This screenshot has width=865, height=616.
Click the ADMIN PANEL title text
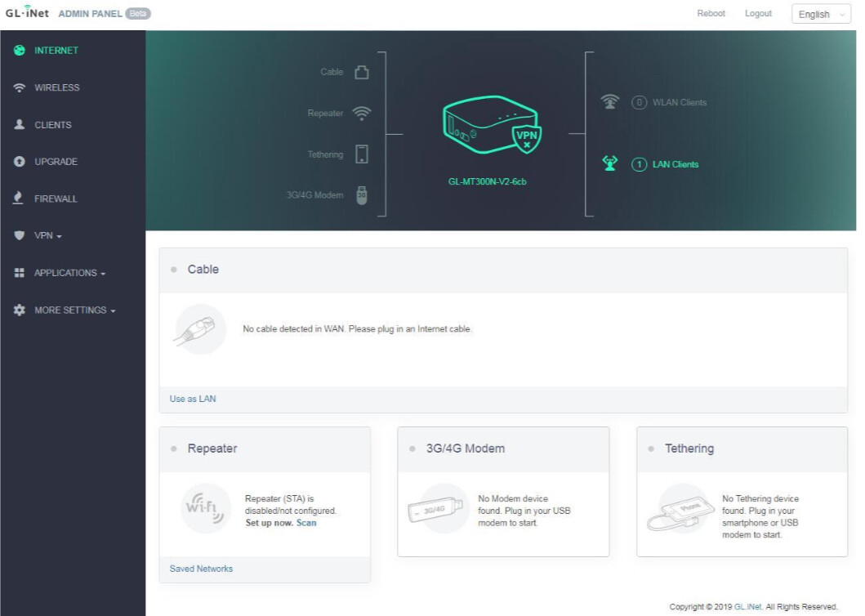pos(90,14)
